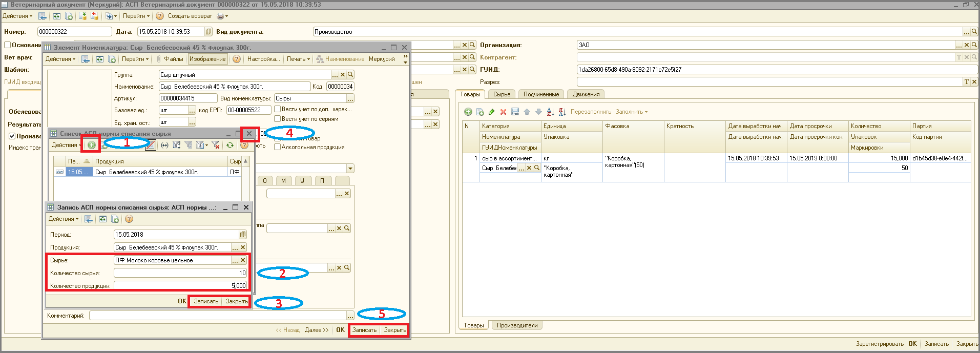This screenshot has height=353, width=980.
Task: Click help icon in Запись АСП window
Action: (129, 219)
